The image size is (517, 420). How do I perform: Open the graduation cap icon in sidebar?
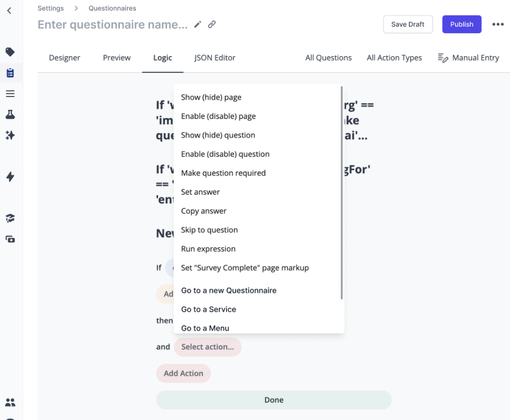coord(11,218)
